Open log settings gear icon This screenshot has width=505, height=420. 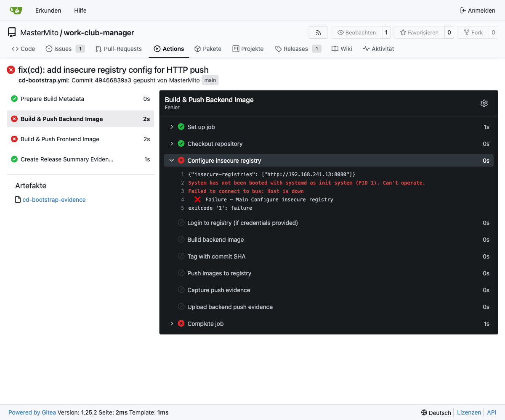(484, 103)
